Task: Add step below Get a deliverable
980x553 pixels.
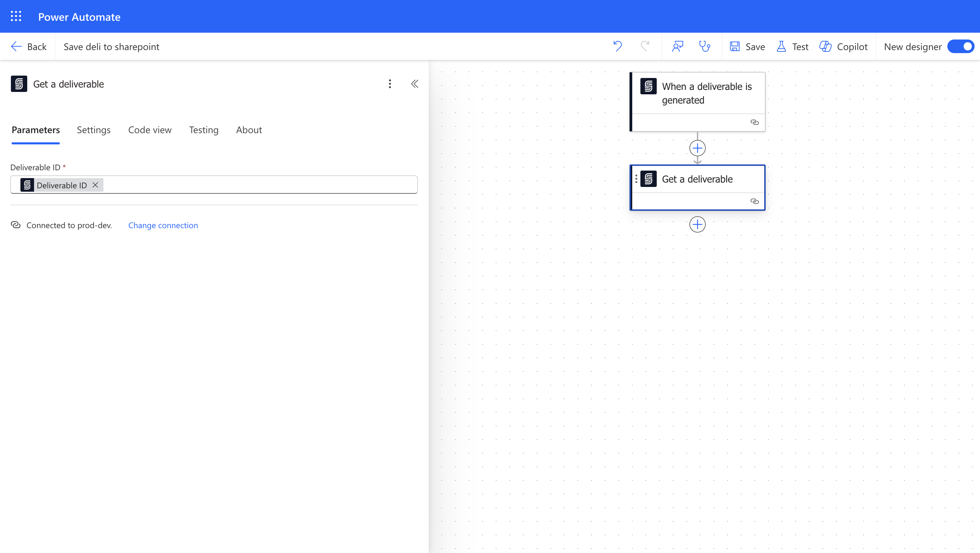Action: coord(697,224)
